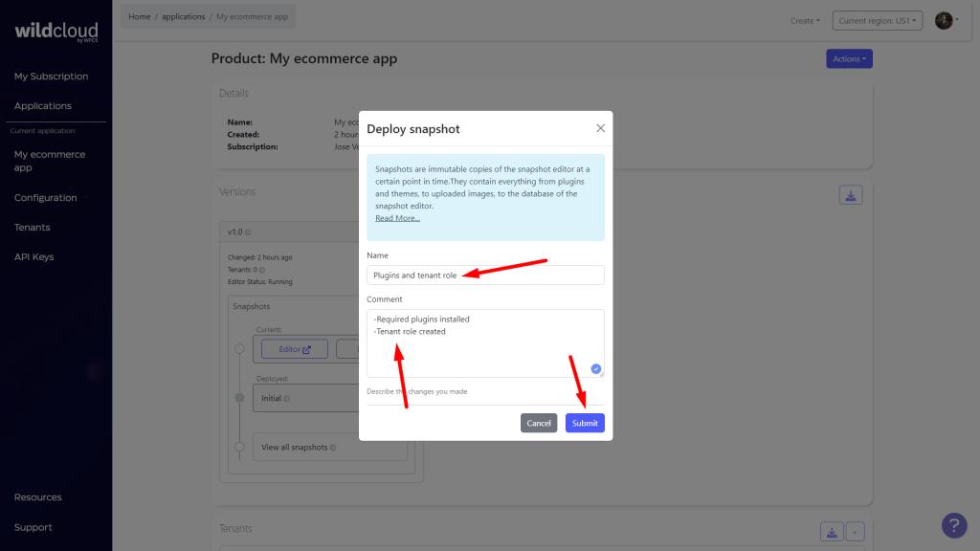Click the user avatar picture
Viewport: 980px width, 551px height.
(x=943, y=19)
